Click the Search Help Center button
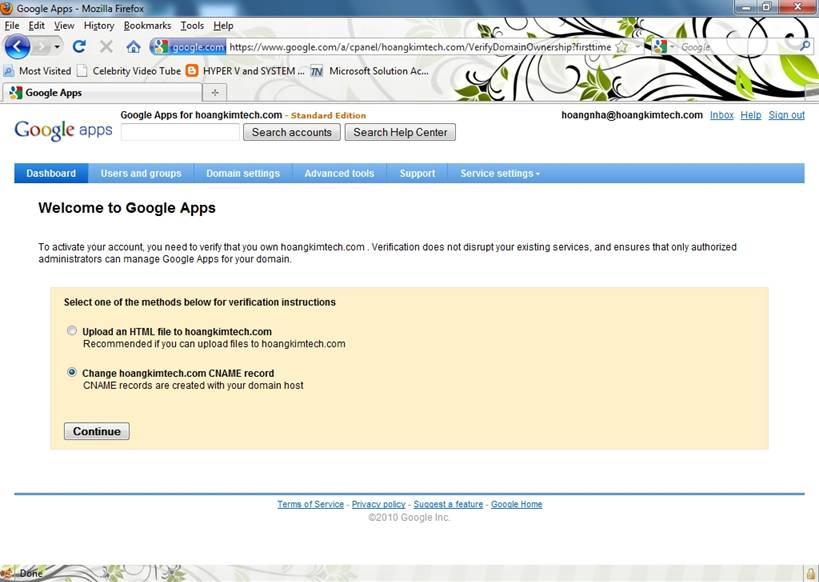This screenshot has height=582, width=819. (x=400, y=132)
